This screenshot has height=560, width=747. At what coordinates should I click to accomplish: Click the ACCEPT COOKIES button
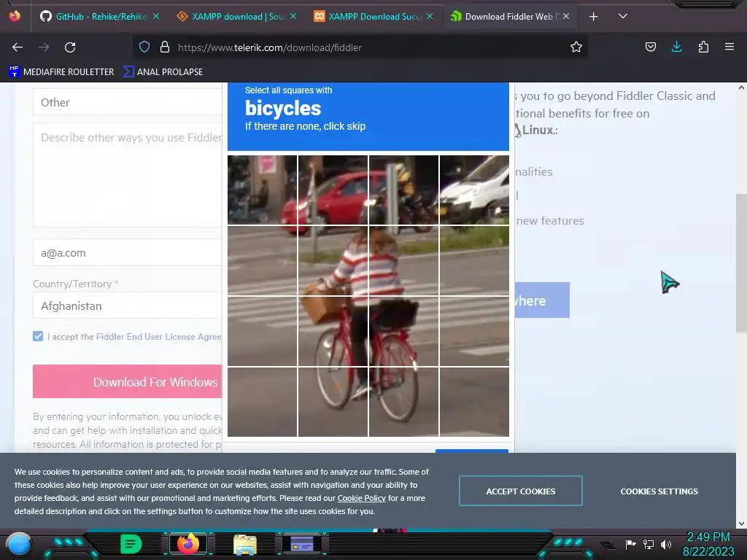coord(520,491)
